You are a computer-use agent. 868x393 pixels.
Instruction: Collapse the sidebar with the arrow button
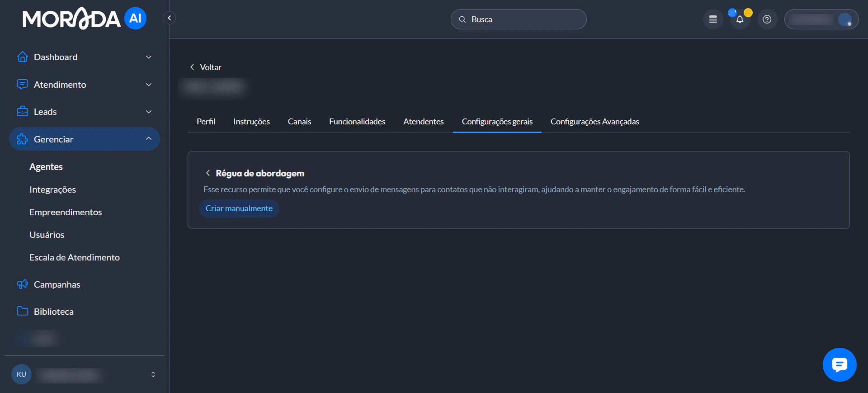click(169, 18)
